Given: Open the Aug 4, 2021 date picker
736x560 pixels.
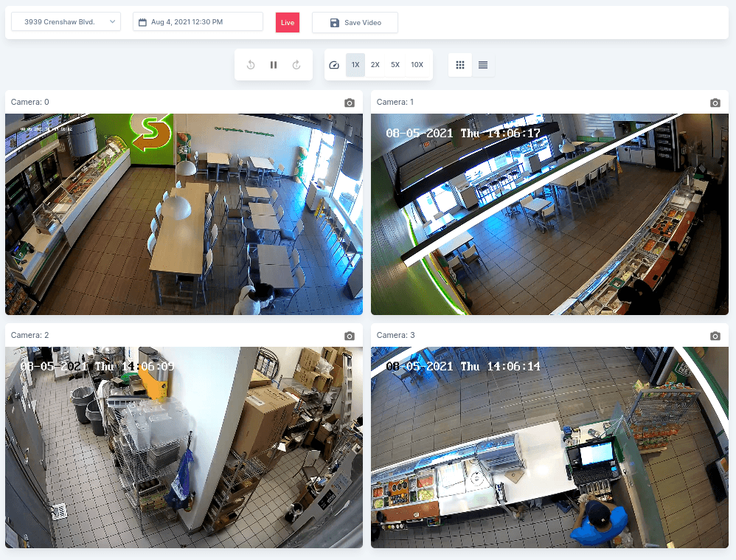Looking at the screenshot, I should [x=198, y=22].
